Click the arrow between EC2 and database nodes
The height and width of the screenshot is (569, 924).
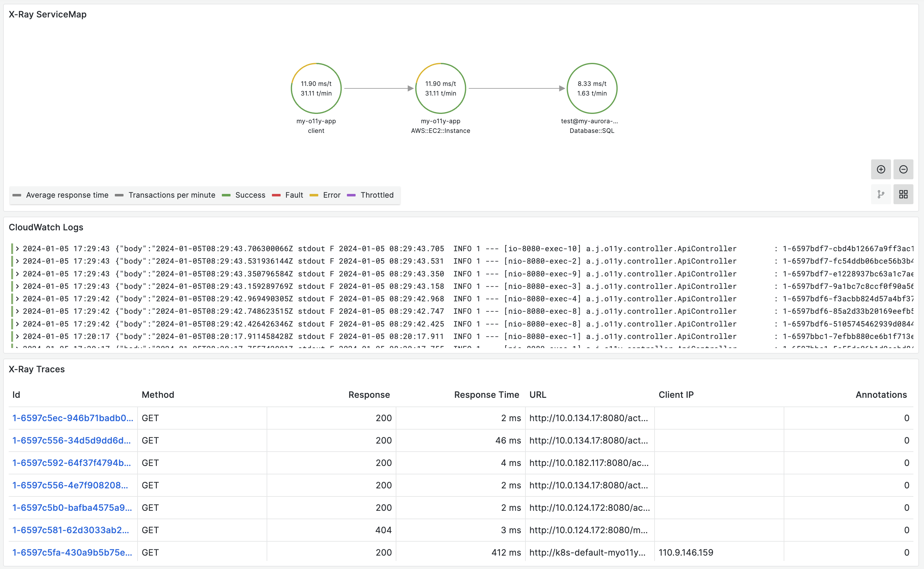point(516,88)
